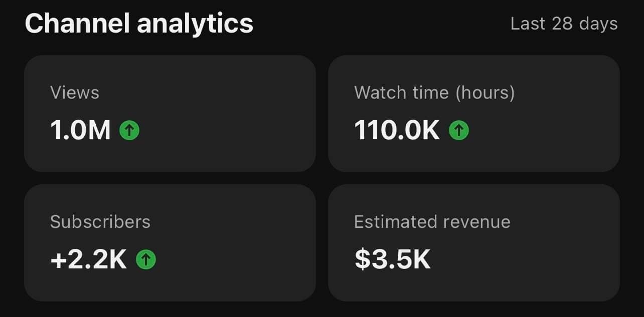Click the word "(hours)" in Watch time
Image resolution: width=644 pixels, height=317 pixels.
(485, 93)
